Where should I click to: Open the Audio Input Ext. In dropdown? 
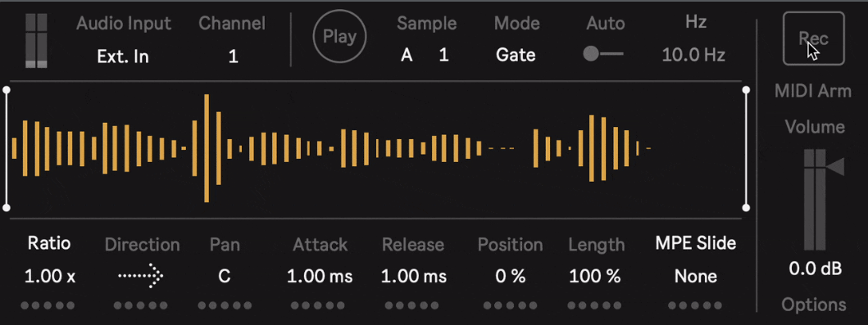coord(123,56)
